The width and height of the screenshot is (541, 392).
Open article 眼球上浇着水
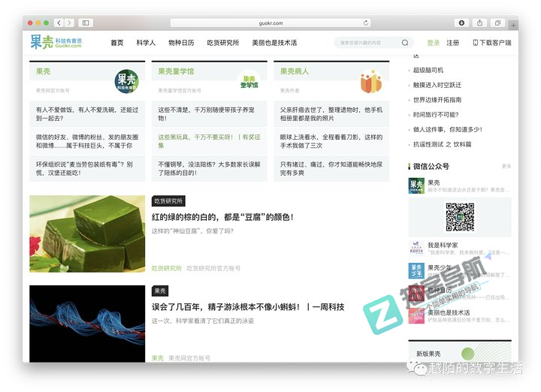click(331, 141)
